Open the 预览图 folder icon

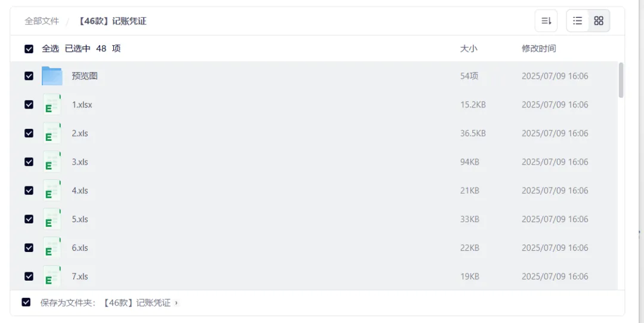(x=52, y=76)
